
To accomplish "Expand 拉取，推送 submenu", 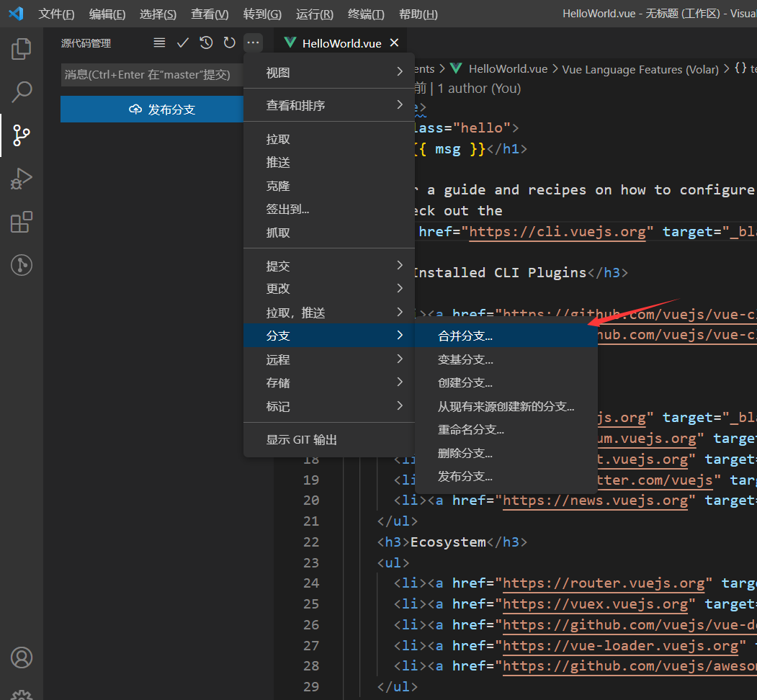I will pos(329,313).
